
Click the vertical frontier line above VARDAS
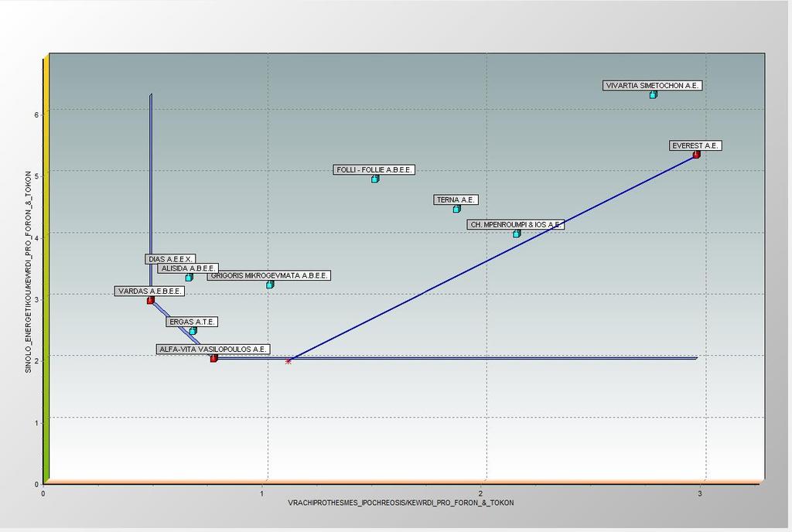click(x=151, y=197)
